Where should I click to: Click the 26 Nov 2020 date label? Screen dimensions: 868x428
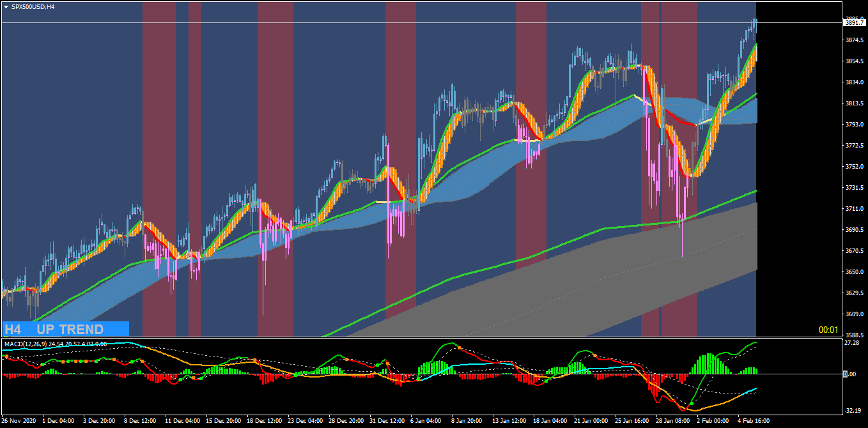click(x=19, y=421)
